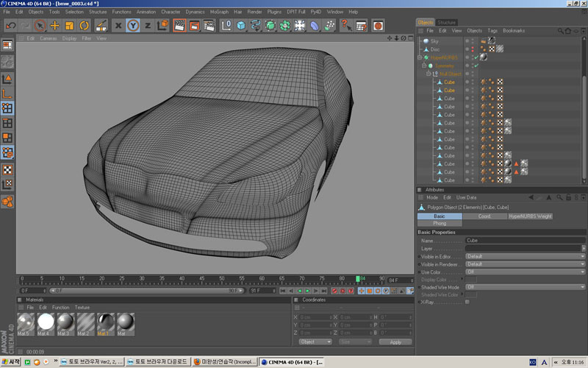Open Tags menu in Objects manager

point(492,31)
